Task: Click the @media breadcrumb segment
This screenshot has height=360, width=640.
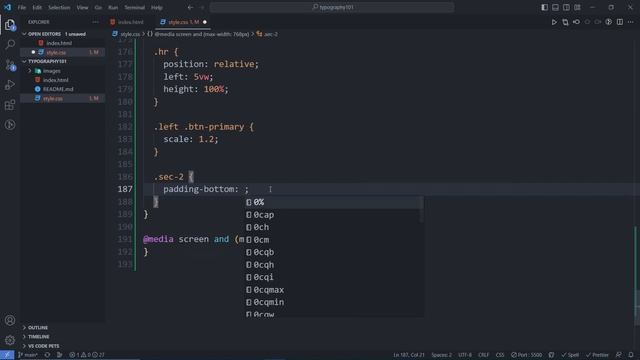Action: point(198,34)
